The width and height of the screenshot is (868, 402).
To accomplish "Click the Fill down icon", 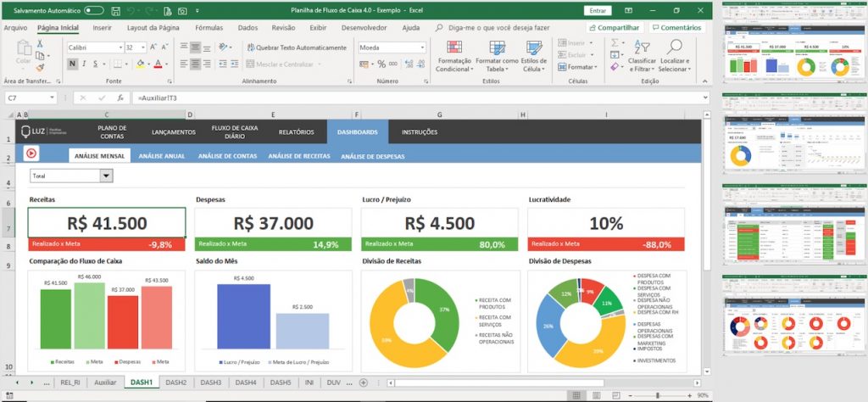I will pyautogui.click(x=615, y=55).
